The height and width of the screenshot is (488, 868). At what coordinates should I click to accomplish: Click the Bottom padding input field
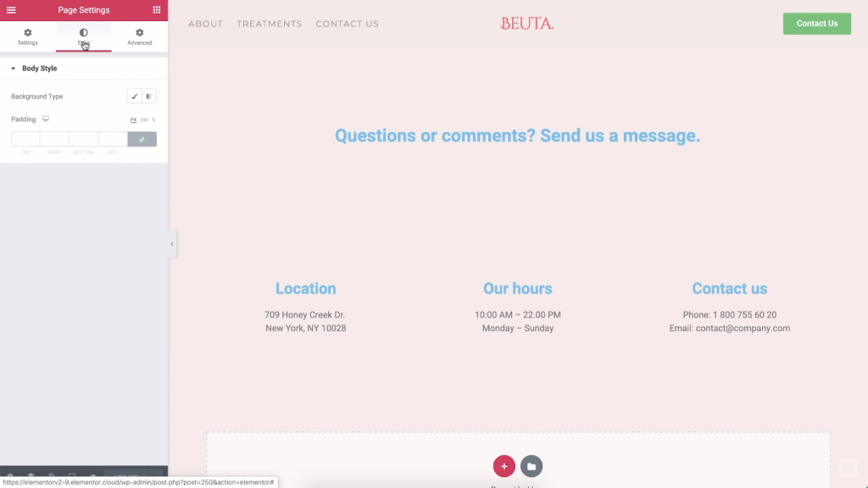click(x=84, y=139)
